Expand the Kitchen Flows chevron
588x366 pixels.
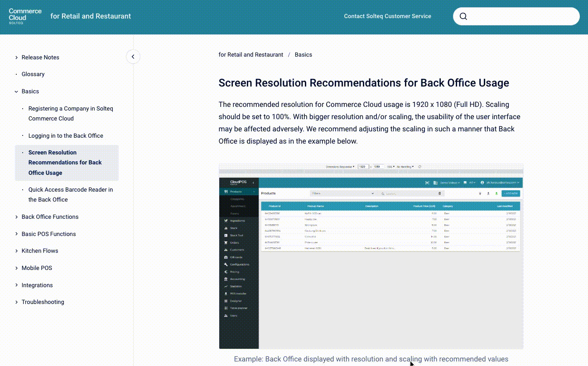[x=17, y=251]
